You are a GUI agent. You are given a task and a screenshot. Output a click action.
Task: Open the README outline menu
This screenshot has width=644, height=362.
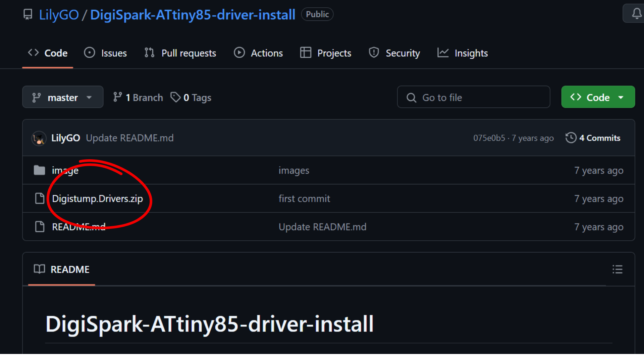(x=617, y=269)
